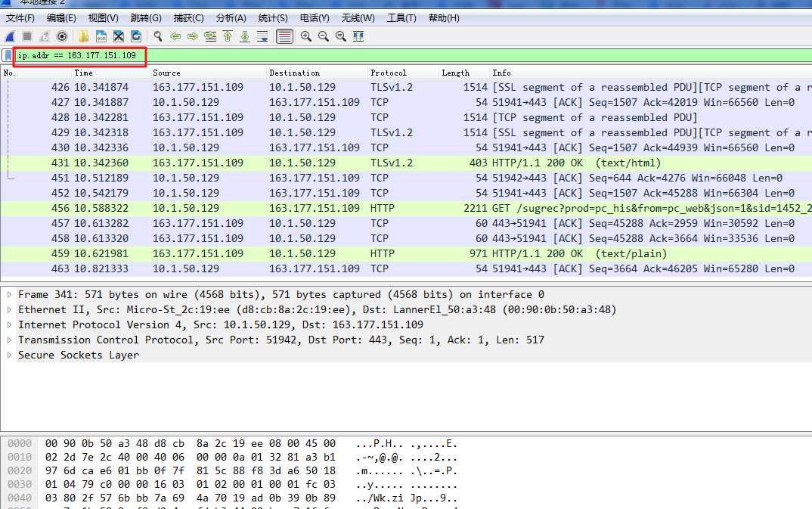Screen dimensions: 812x509
Task: Start capturing packets with the shark fin icon
Action: pyautogui.click(x=10, y=36)
